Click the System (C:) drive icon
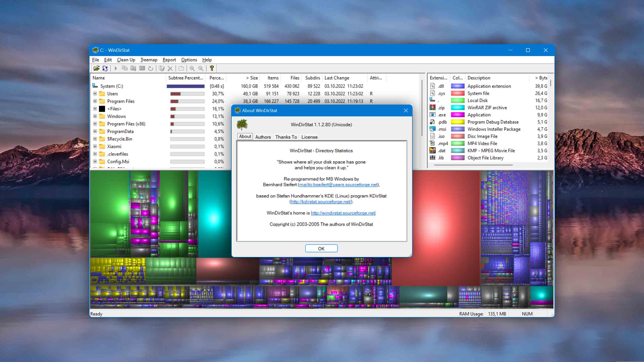644x362 pixels. [95, 86]
